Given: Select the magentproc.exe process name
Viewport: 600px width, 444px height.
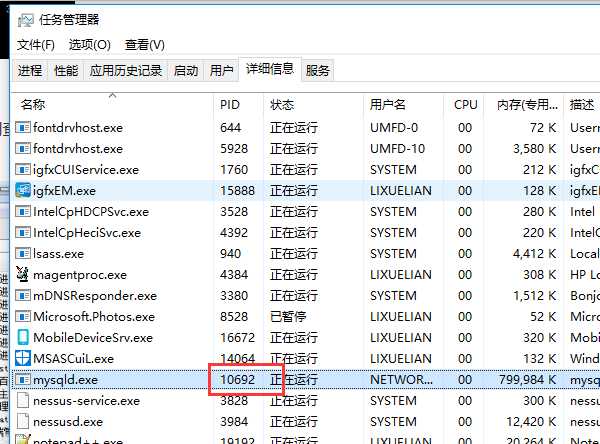Looking at the screenshot, I should click(x=80, y=275).
